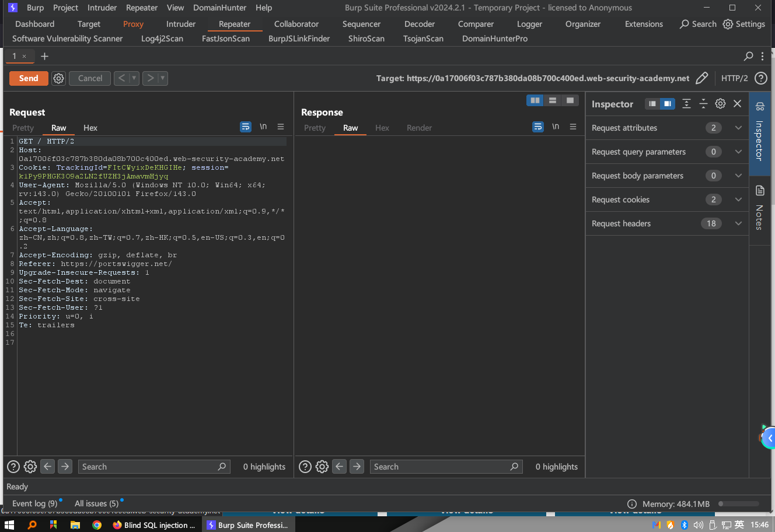Expand Request cookies section
The image size is (775, 532).
pos(667,199)
